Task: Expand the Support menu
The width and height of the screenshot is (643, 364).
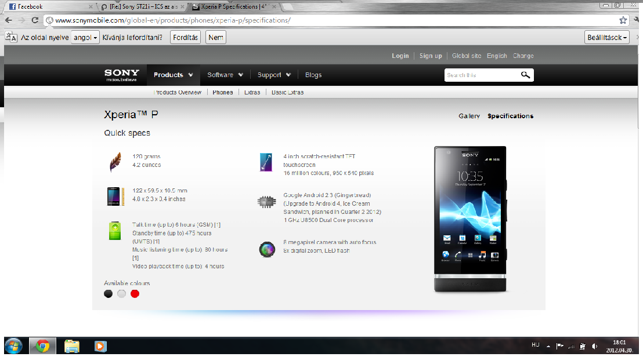Action: (x=274, y=75)
